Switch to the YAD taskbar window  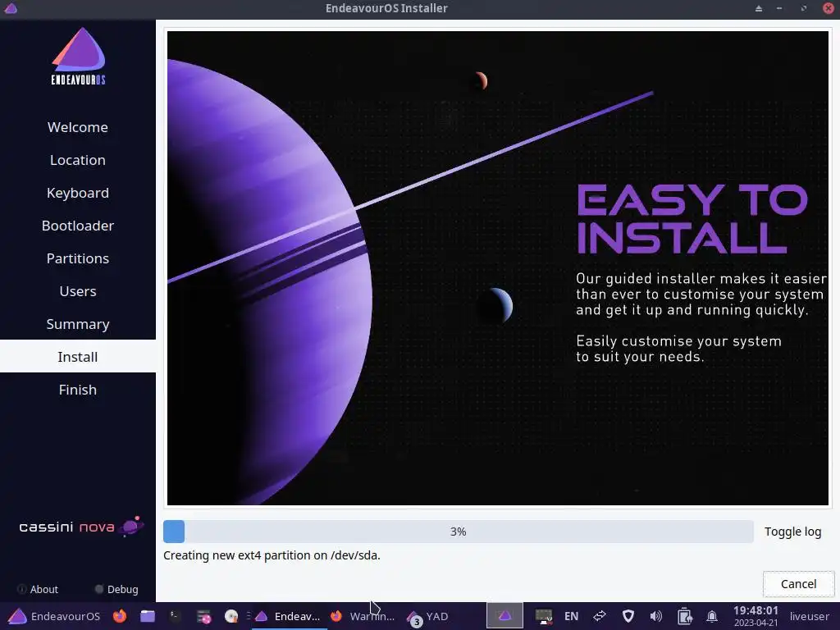tap(428, 616)
